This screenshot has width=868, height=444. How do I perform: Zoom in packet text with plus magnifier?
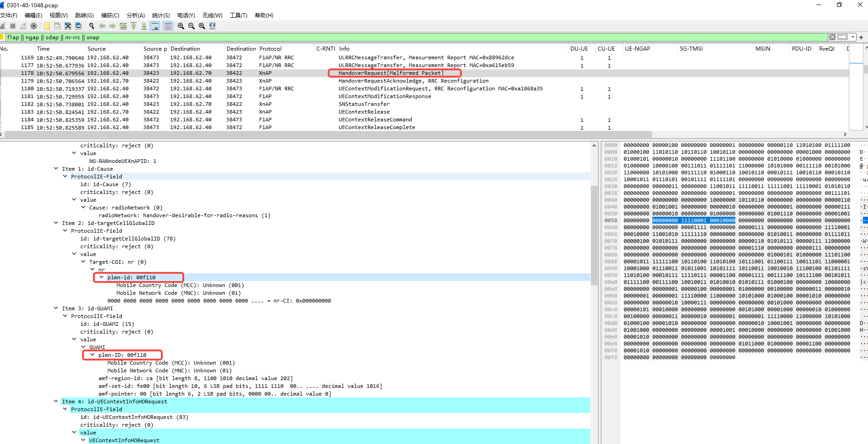(x=181, y=26)
